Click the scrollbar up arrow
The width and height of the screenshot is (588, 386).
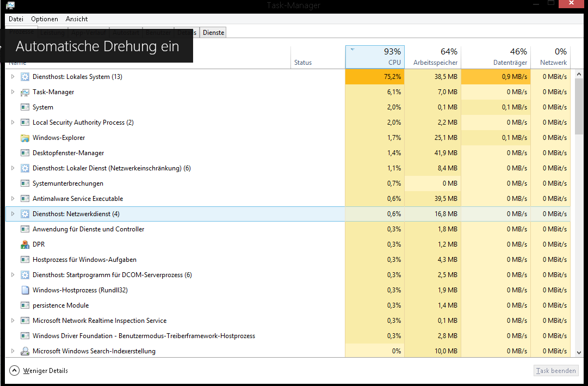(x=579, y=75)
